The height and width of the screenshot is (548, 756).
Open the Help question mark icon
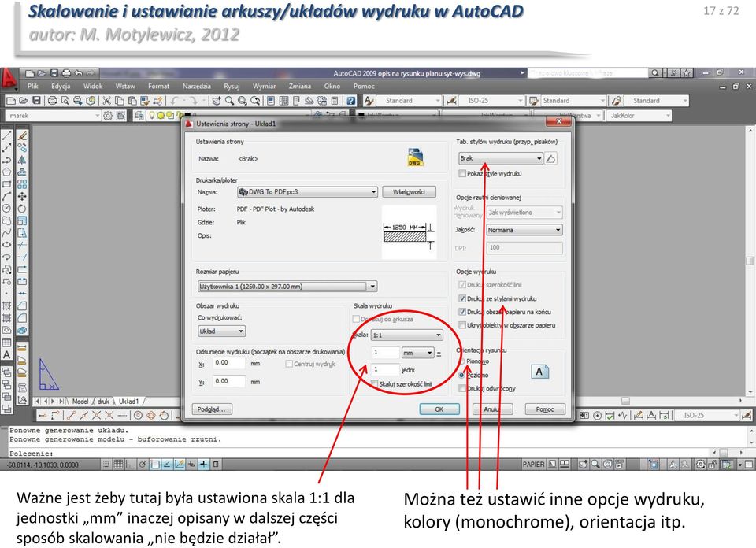(351, 101)
